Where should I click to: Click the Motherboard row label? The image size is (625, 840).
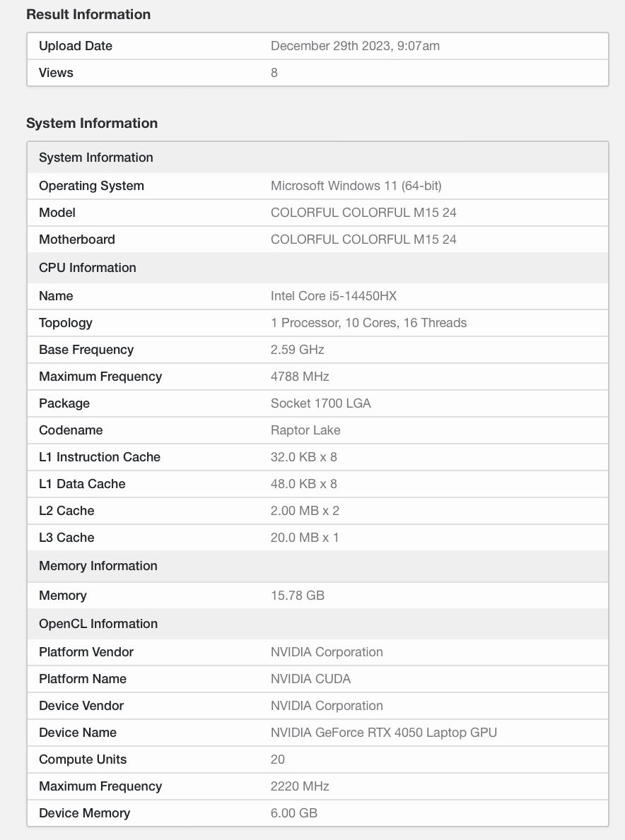pyautogui.click(x=77, y=239)
